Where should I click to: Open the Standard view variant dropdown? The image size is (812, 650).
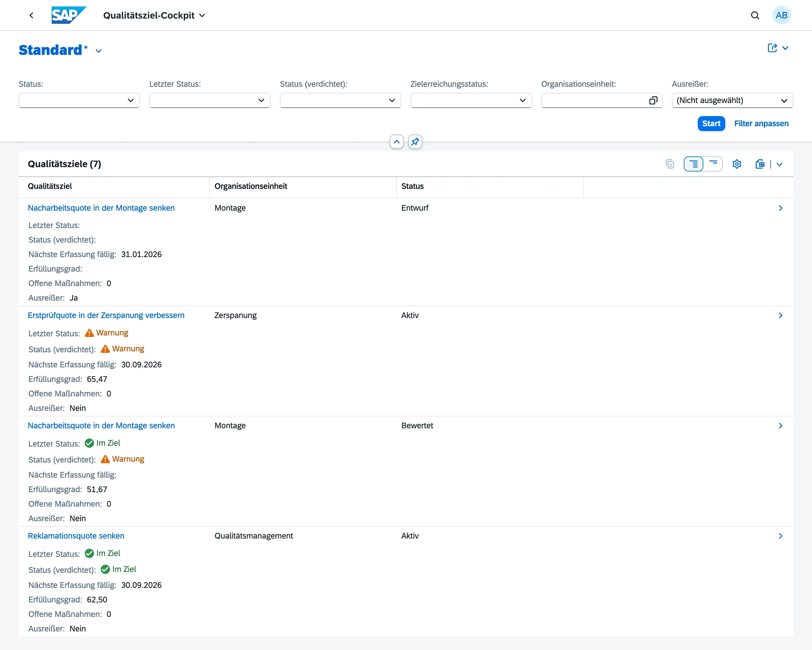[x=99, y=51]
